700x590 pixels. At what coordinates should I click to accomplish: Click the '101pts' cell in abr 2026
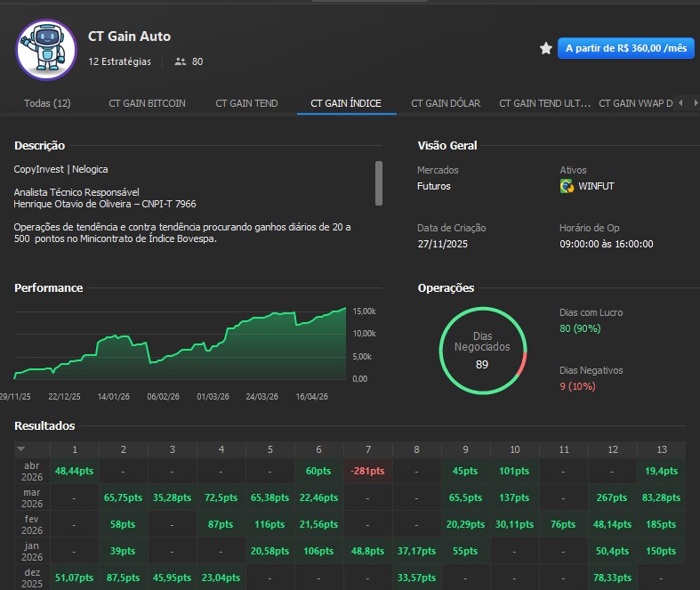tap(514, 471)
